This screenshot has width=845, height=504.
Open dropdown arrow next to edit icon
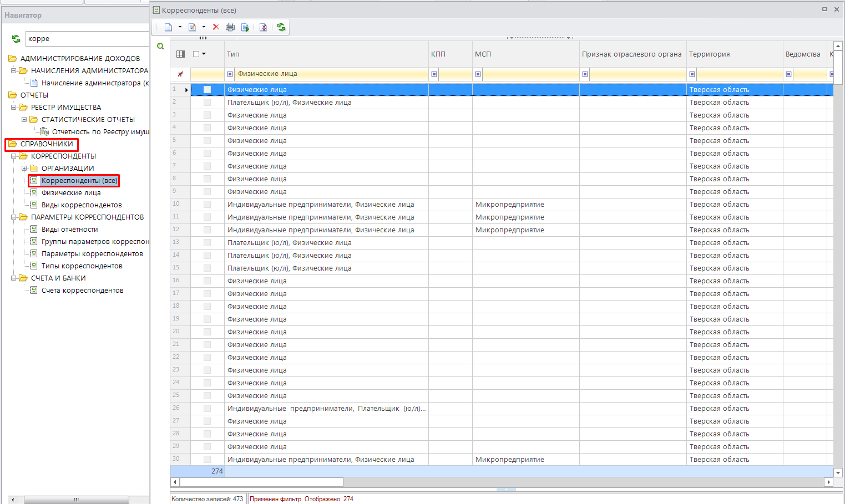click(204, 27)
